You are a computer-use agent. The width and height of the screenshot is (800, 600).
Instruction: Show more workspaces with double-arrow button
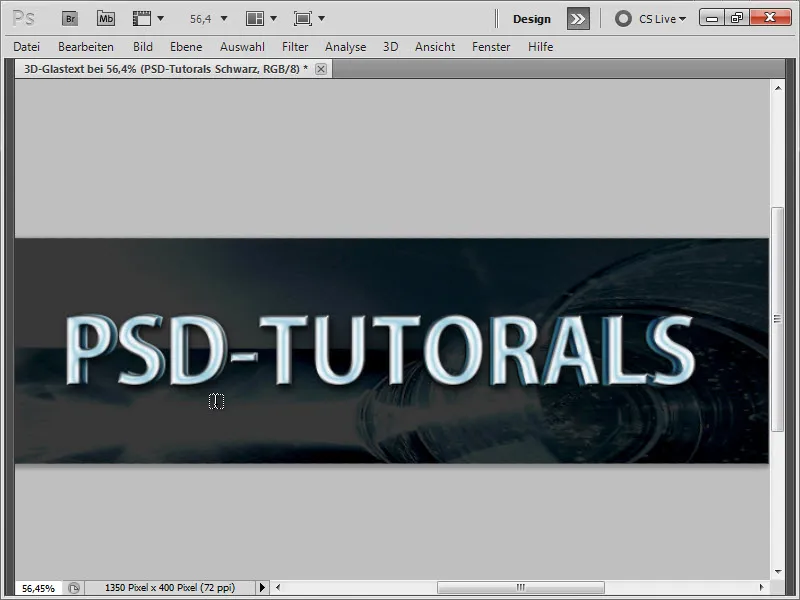pyautogui.click(x=578, y=19)
